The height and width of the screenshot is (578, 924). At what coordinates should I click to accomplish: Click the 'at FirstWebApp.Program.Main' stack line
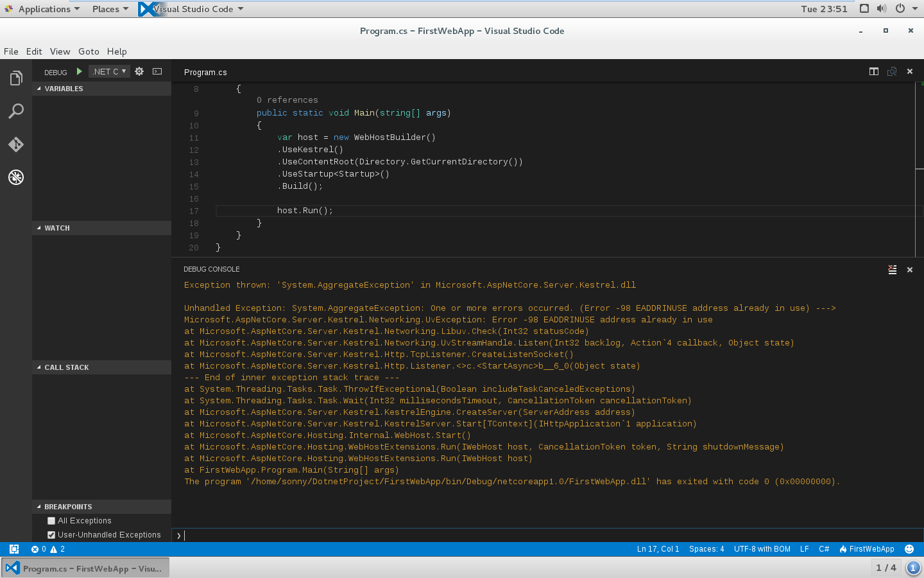[291, 470]
